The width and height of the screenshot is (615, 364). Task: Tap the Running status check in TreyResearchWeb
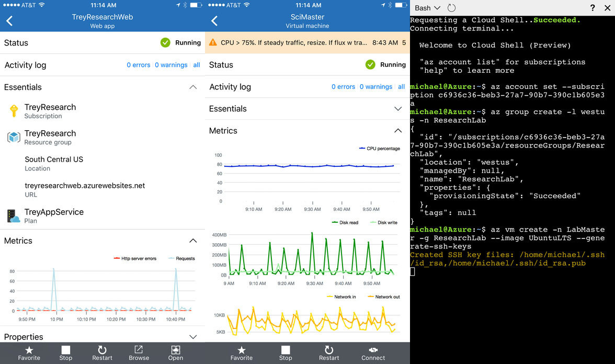point(165,42)
